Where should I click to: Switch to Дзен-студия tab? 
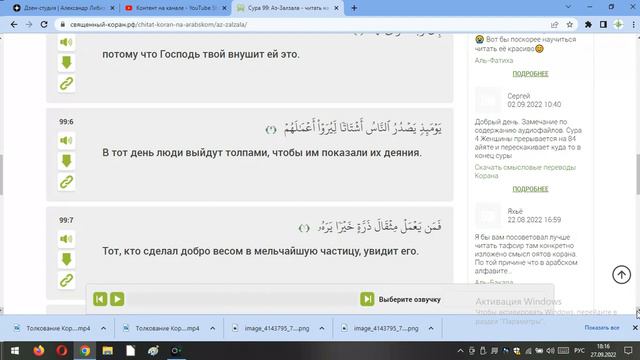click(x=63, y=8)
